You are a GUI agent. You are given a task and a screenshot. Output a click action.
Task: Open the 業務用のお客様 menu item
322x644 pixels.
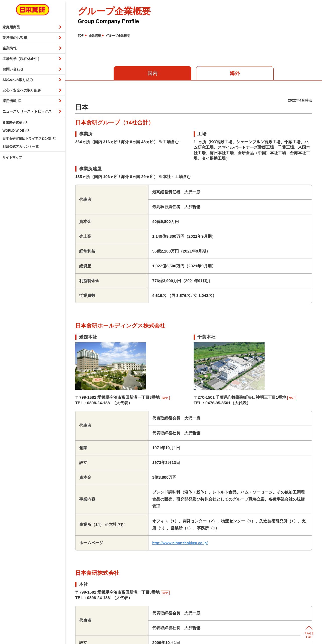click(33, 38)
